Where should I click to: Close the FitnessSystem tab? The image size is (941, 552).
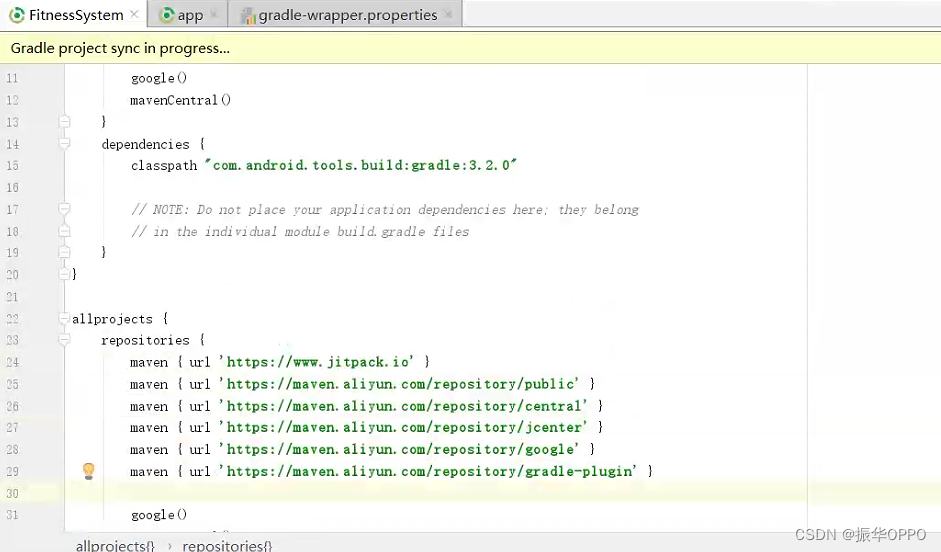pyautogui.click(x=134, y=14)
